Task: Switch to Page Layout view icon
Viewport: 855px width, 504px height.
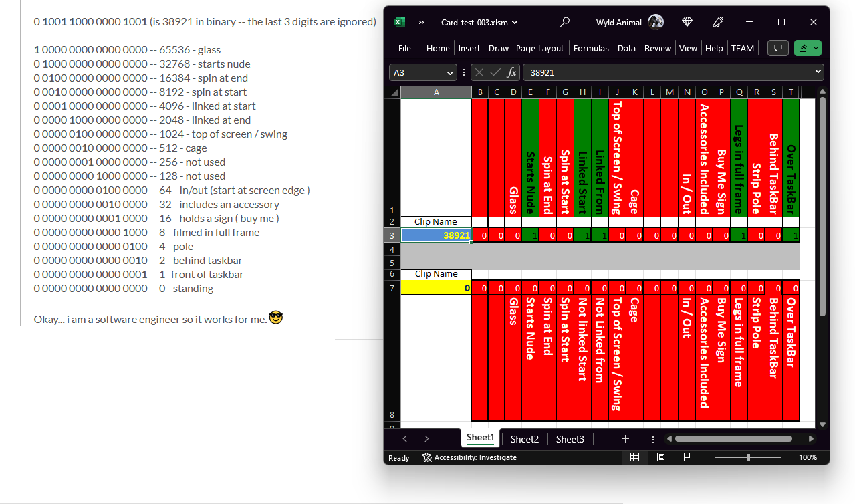Action: [x=661, y=457]
